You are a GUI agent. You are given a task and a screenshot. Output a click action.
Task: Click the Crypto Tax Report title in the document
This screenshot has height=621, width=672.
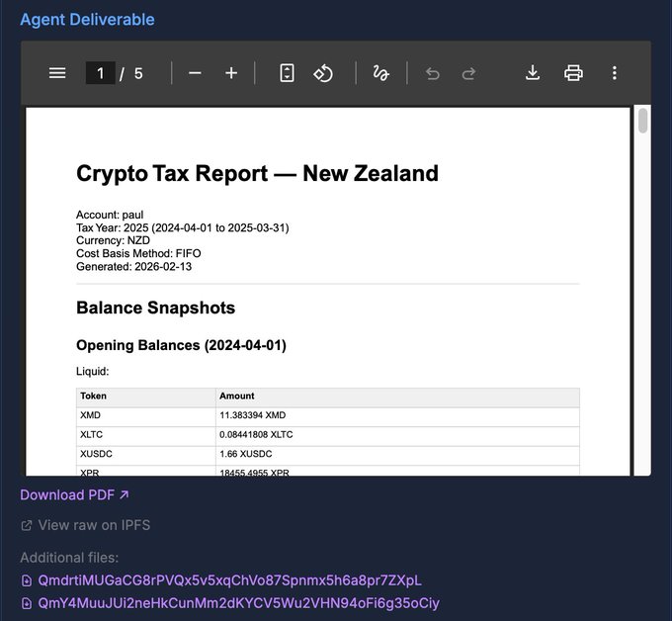click(257, 174)
